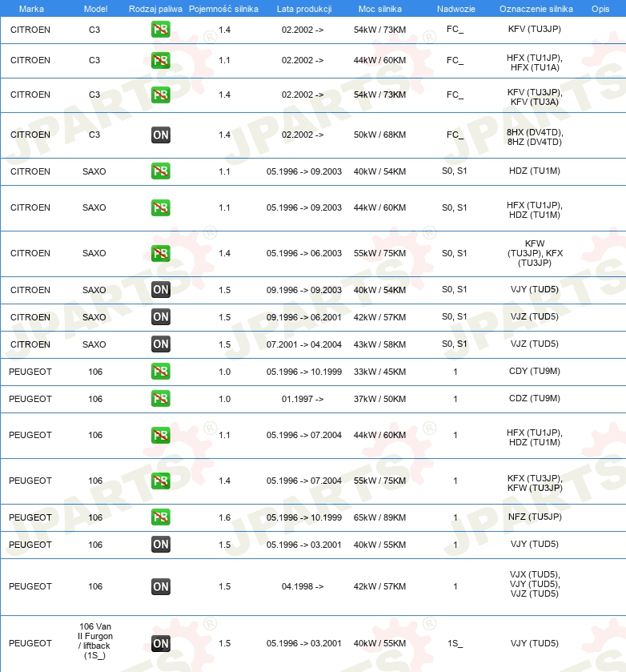Select Saxo's 'KFW (TU3JP), KFX (TU3JP)' engine cell
Screen dimensions: 626x672
[535, 253]
